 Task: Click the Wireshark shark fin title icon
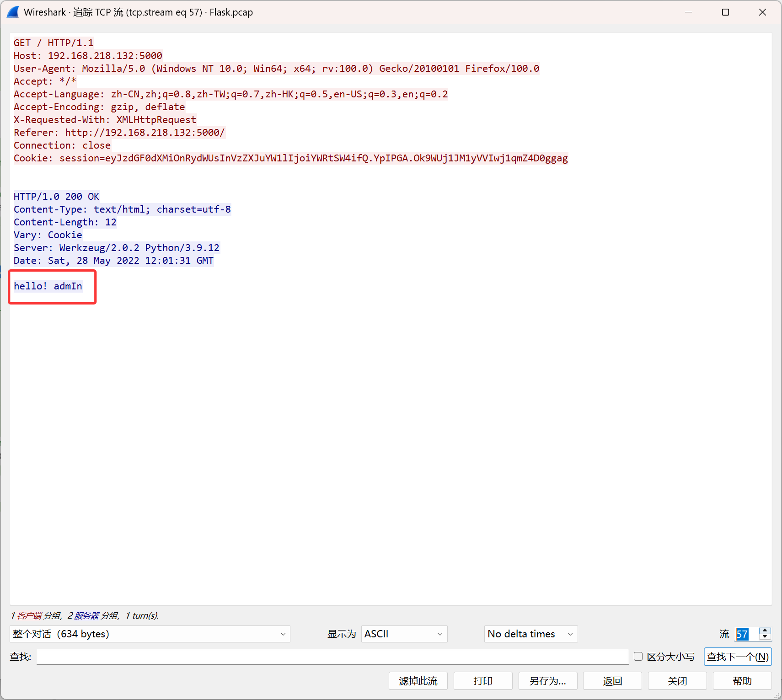click(x=13, y=12)
